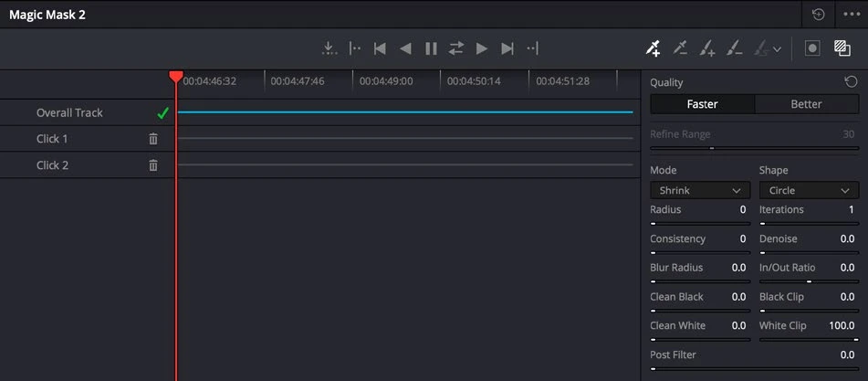The width and height of the screenshot is (868, 381).
Task: Click the White Clip value 100.0
Action: pyautogui.click(x=842, y=325)
